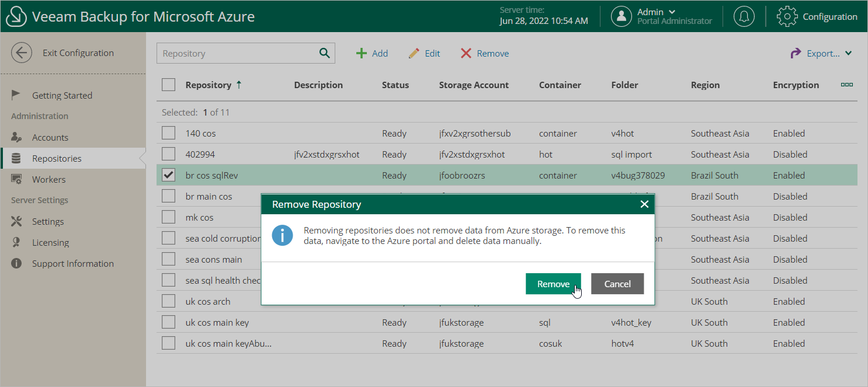Click the Support Information info icon
The image size is (868, 387).
point(16,263)
